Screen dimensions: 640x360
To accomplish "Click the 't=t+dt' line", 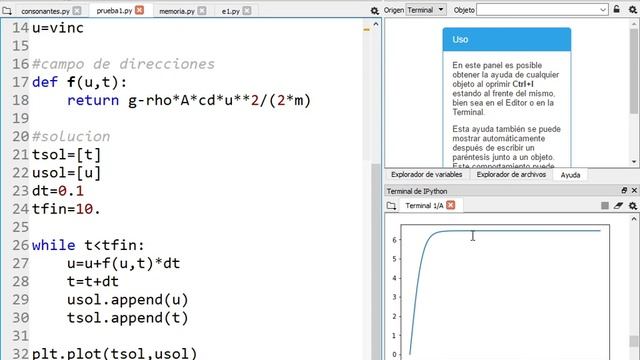I will [x=93, y=282].
